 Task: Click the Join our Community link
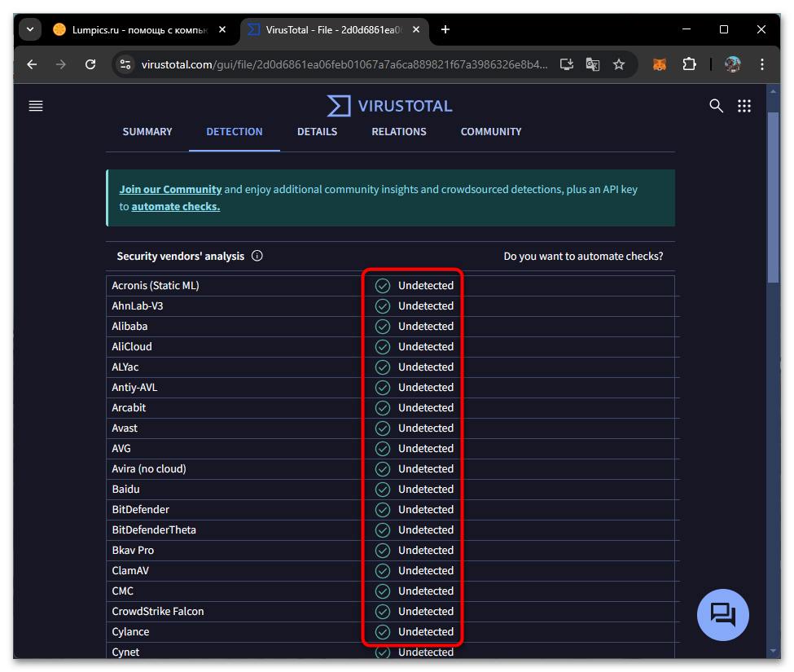click(170, 189)
